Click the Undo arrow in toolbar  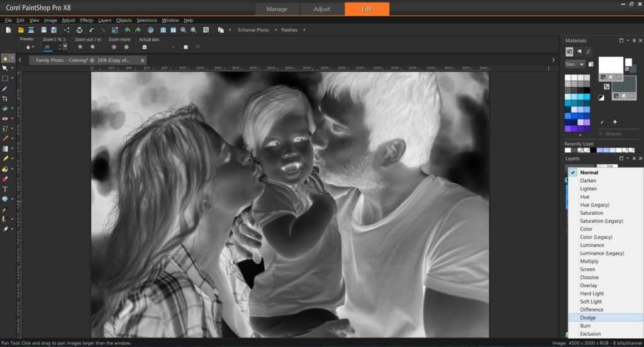click(92, 30)
